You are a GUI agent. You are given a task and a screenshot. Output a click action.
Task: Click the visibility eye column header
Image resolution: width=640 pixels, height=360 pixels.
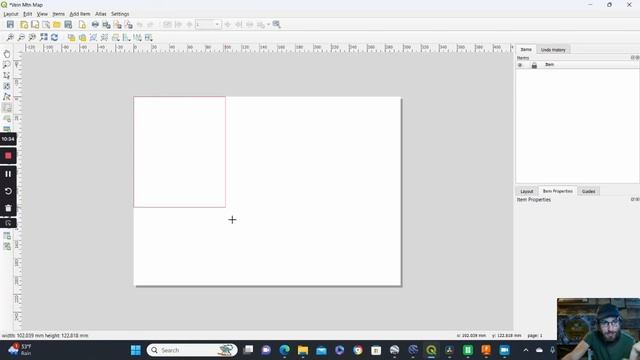[520, 65]
